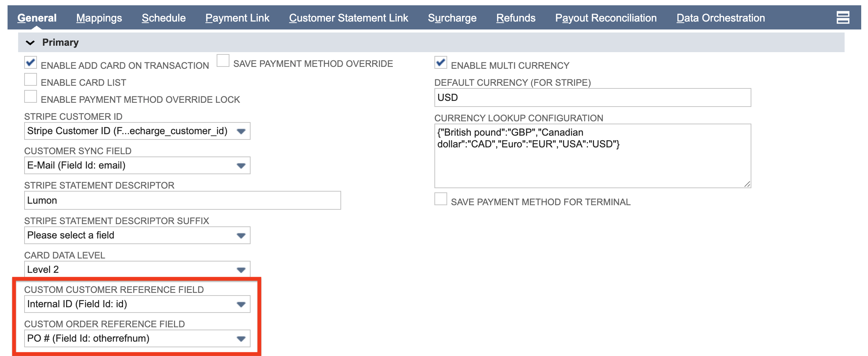
Task: Click the Stripe Statement Descriptor field showing Lumon
Action: point(181,200)
